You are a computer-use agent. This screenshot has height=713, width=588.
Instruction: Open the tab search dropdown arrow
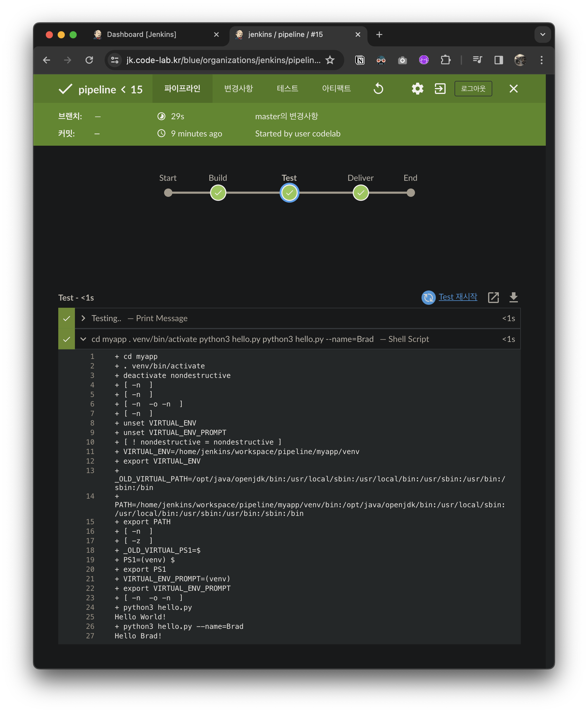click(x=542, y=34)
